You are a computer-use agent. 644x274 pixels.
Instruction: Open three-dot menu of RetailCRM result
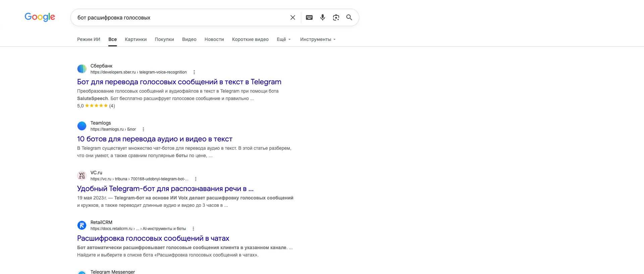pyautogui.click(x=193, y=229)
